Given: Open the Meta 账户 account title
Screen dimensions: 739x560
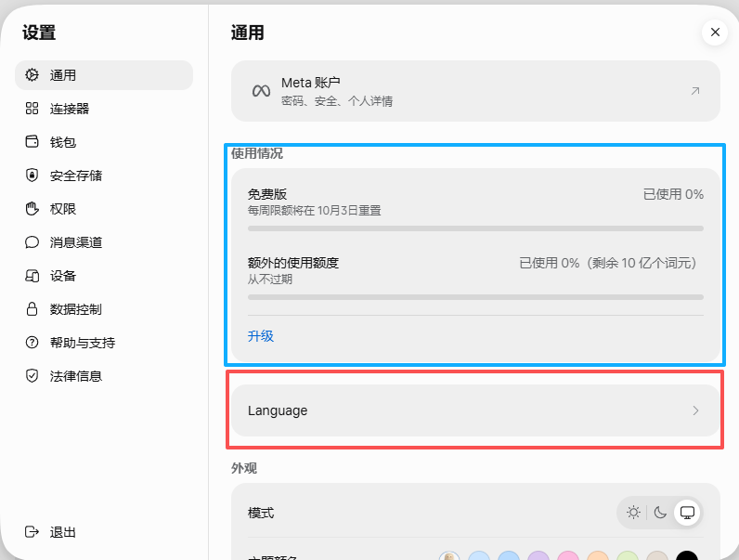Looking at the screenshot, I should tap(311, 83).
